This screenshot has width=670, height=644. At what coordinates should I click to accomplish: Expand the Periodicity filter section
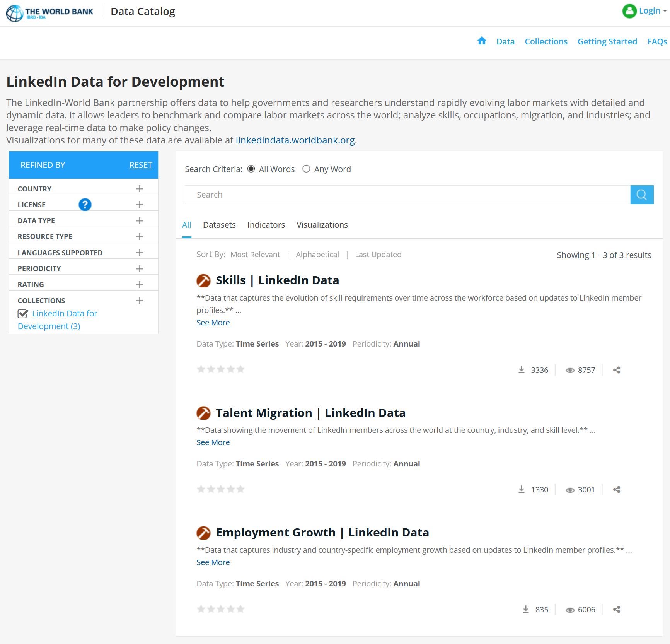point(140,269)
